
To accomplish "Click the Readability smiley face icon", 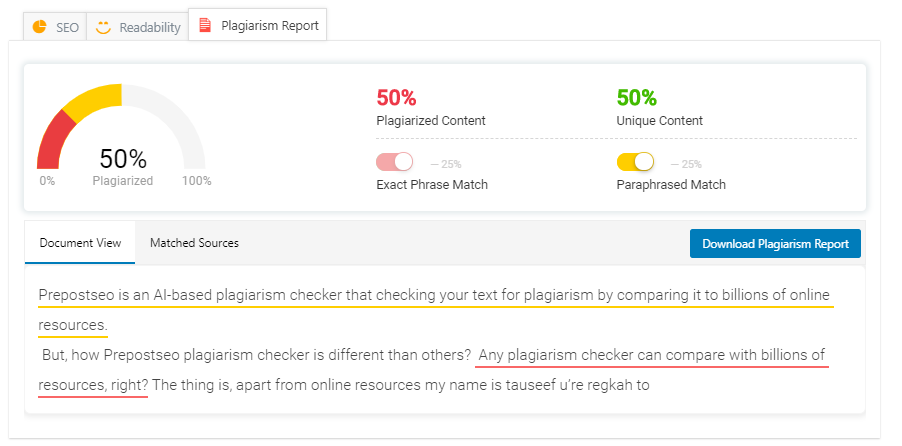I will coord(103,27).
